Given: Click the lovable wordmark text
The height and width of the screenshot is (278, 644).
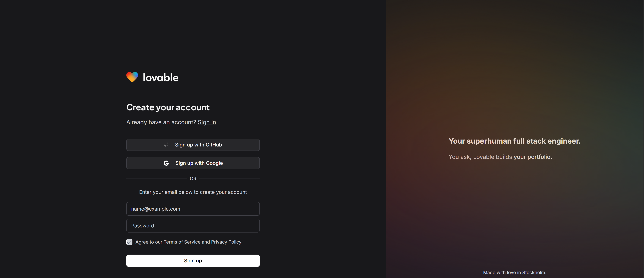Looking at the screenshot, I should coord(161,78).
